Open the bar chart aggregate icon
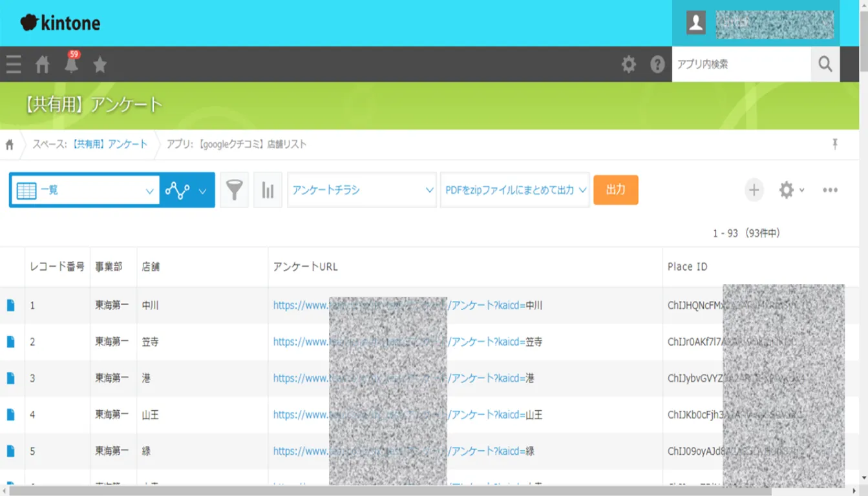The height and width of the screenshot is (496, 868). 268,190
